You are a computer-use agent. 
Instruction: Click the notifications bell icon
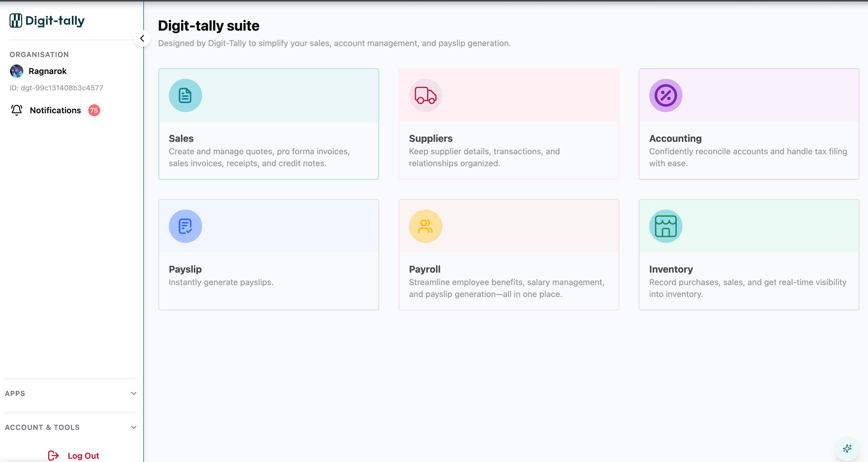point(17,110)
